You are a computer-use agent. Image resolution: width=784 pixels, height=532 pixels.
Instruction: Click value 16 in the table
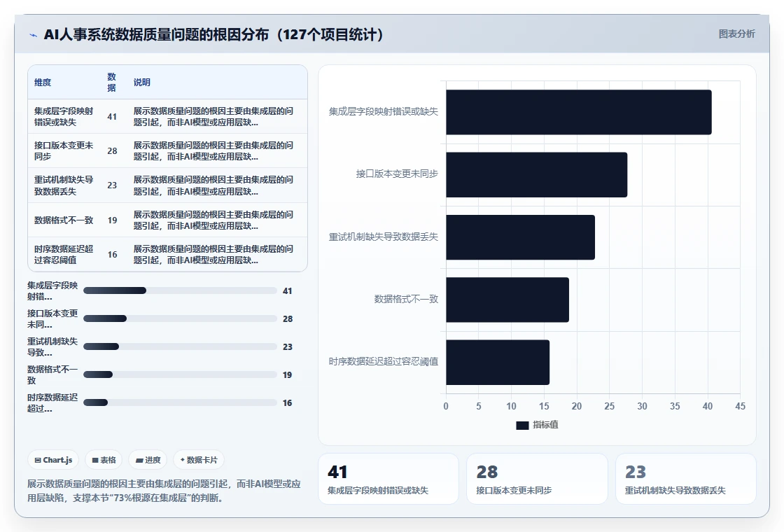tap(112, 255)
